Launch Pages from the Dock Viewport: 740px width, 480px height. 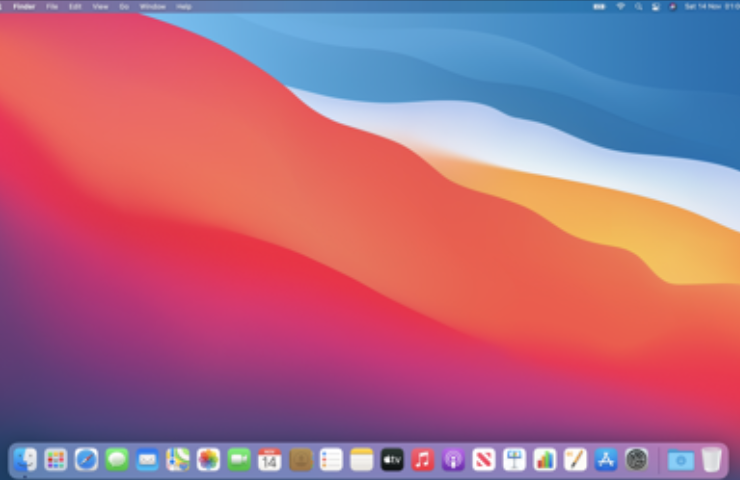575,459
